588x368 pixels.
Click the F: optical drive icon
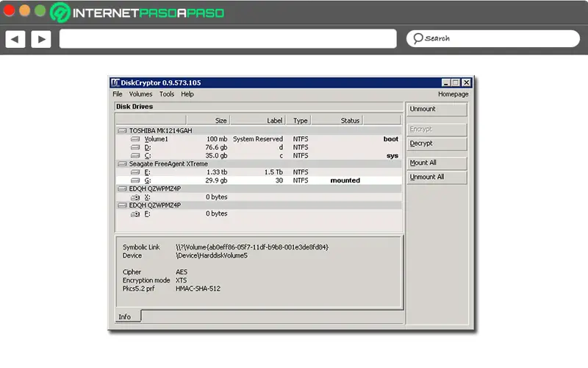[x=135, y=213]
